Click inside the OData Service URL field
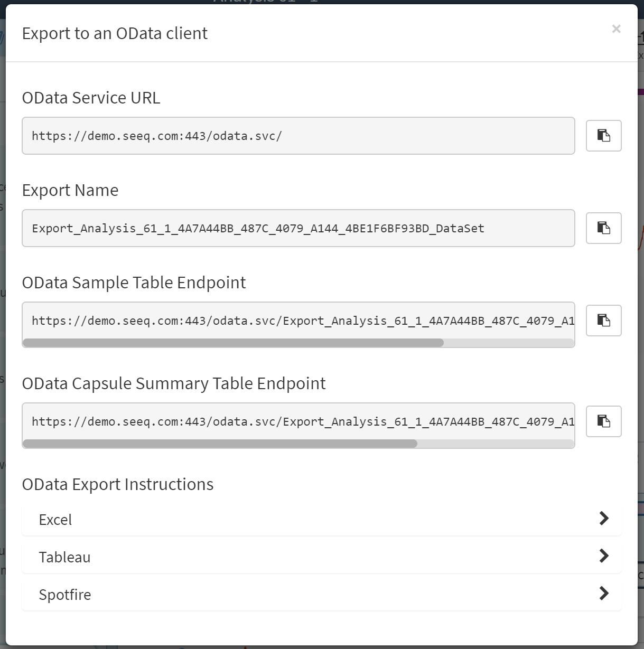The height and width of the screenshot is (649, 644). (x=298, y=136)
